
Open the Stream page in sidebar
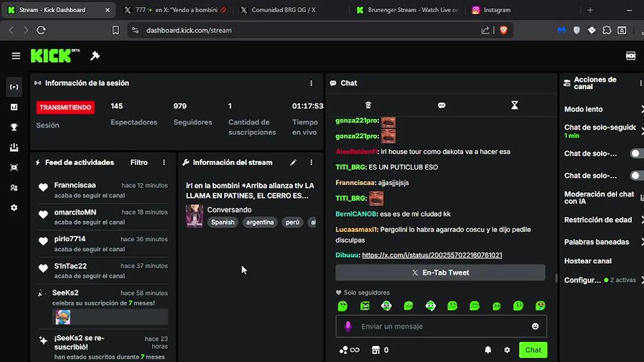click(14, 87)
